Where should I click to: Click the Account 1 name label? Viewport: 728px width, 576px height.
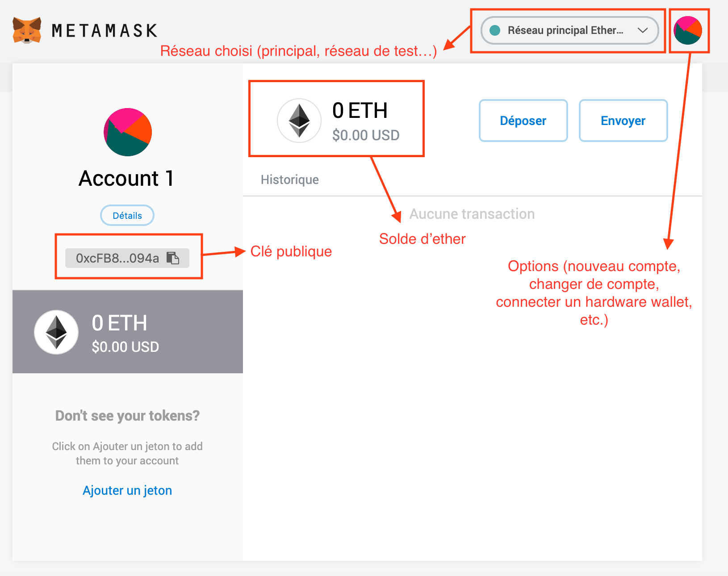126,179
